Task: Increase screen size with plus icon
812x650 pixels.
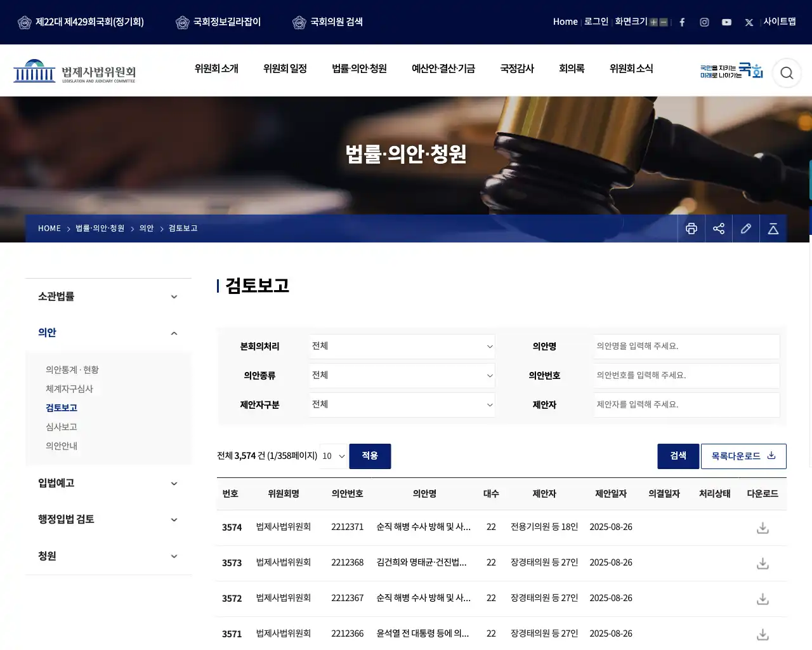Action: (x=653, y=22)
